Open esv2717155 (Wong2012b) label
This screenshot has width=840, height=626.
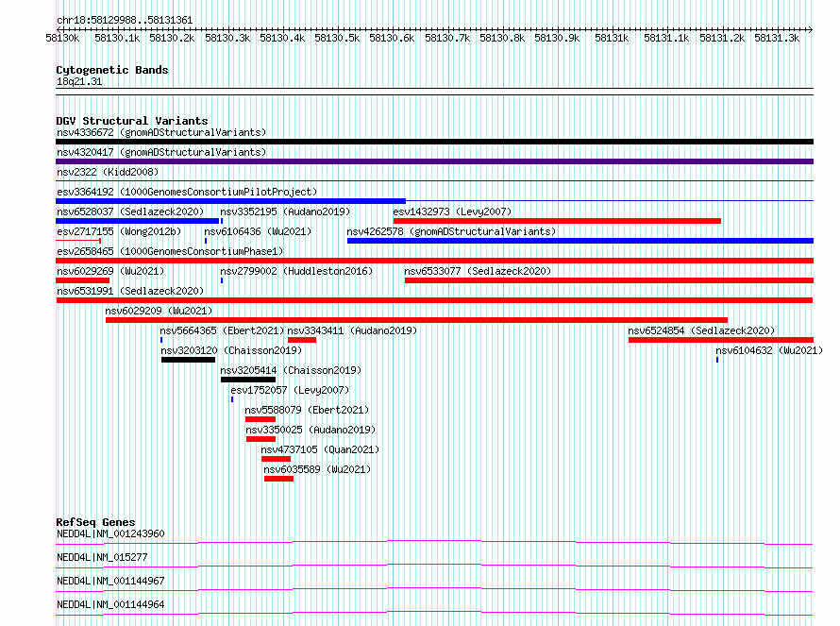click(x=119, y=231)
